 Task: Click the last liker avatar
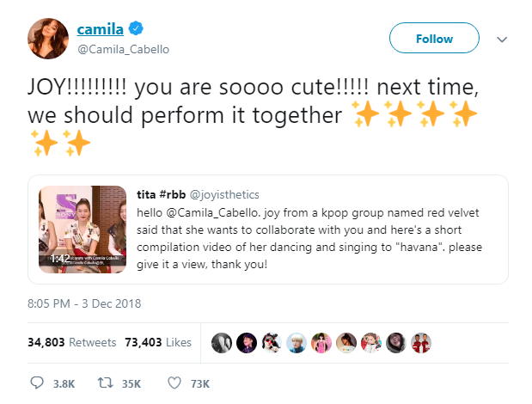click(x=421, y=342)
